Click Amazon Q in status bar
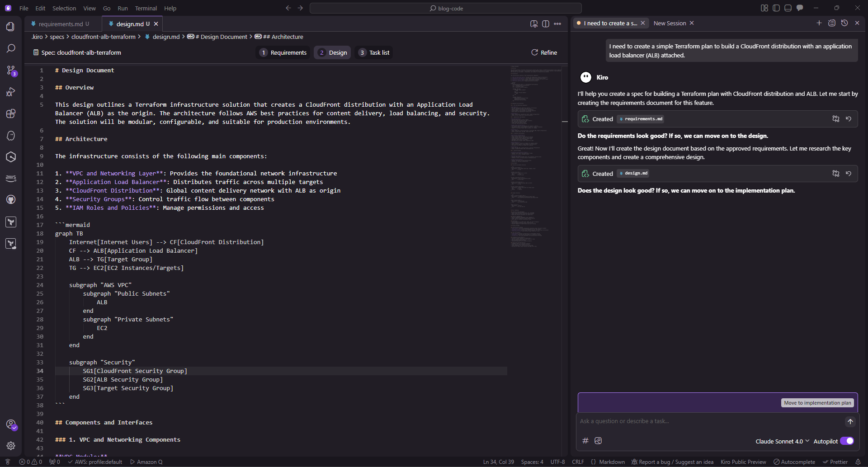This screenshot has width=868, height=467. click(x=146, y=462)
